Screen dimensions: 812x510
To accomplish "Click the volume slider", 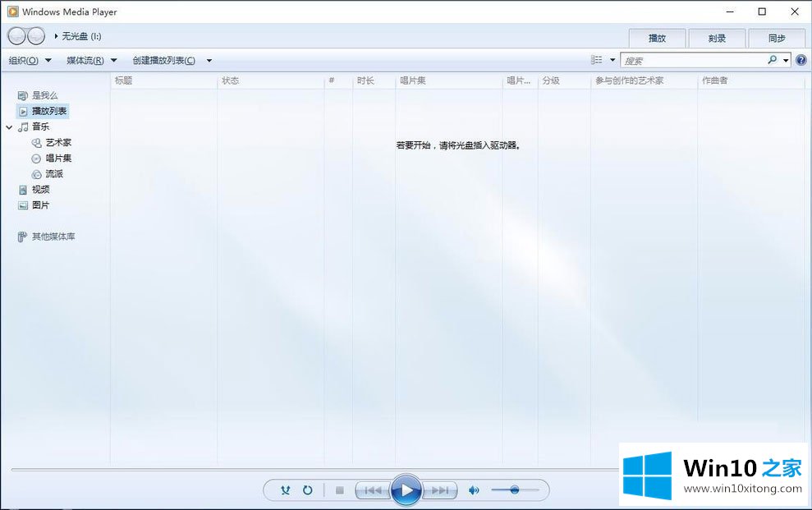I will (x=515, y=490).
